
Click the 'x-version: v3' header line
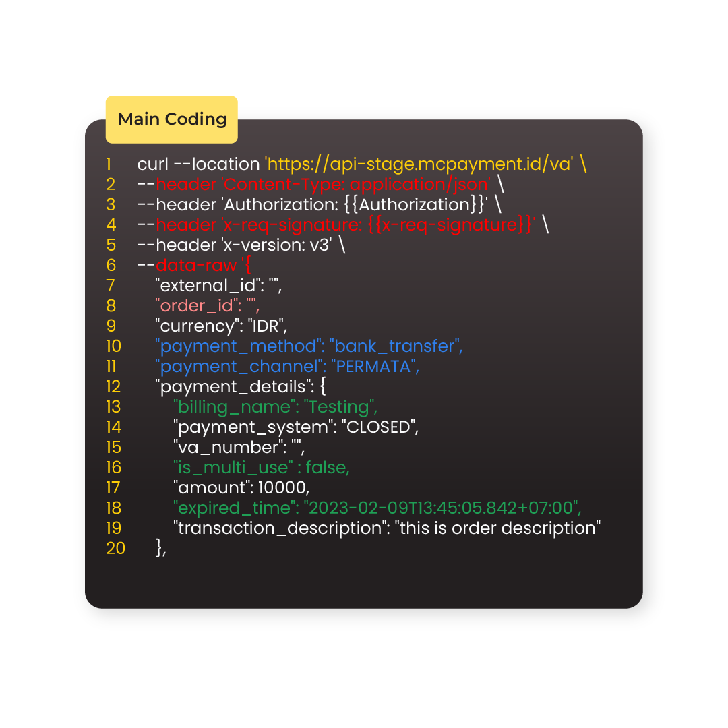pos(241,245)
